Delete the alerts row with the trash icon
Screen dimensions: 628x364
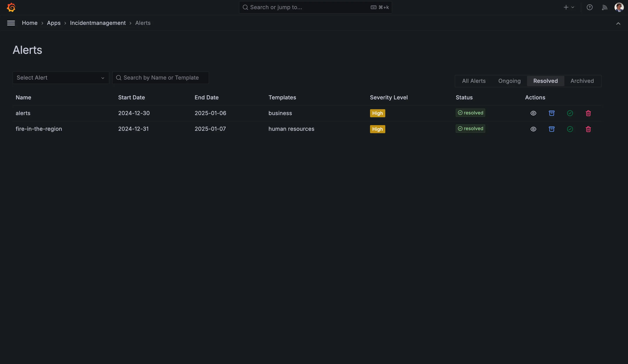click(588, 113)
